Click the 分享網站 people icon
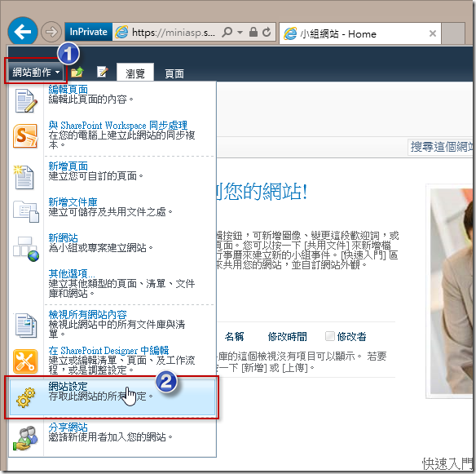Screen dimensions: 476x474 coord(25,438)
